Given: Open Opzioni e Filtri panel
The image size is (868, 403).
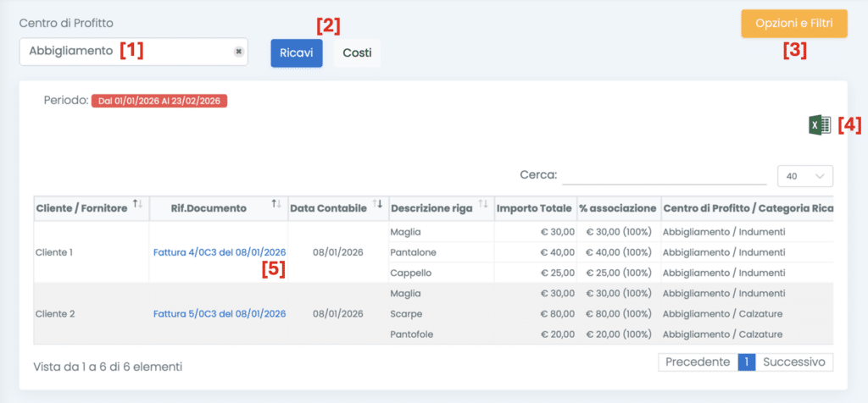Looking at the screenshot, I should 793,24.
